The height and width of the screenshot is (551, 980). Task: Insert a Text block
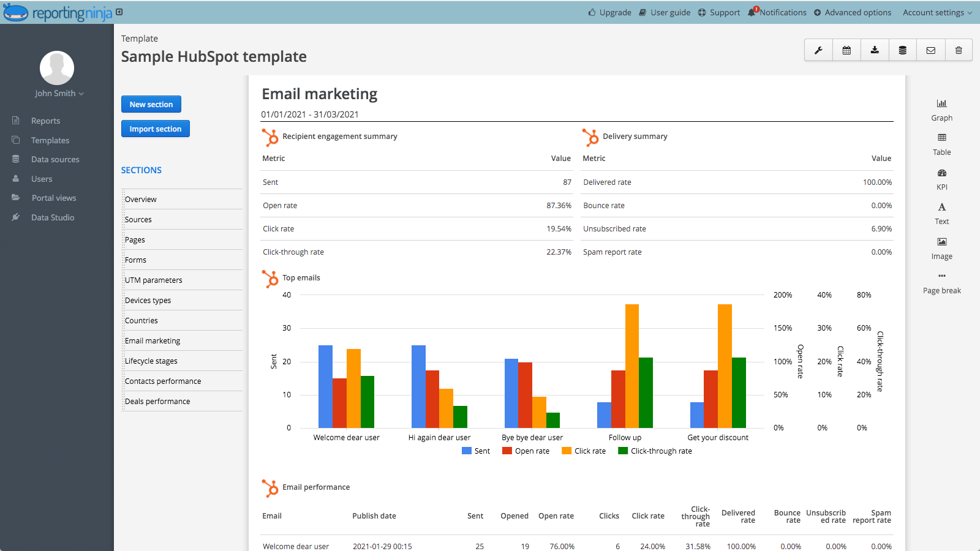click(x=941, y=214)
